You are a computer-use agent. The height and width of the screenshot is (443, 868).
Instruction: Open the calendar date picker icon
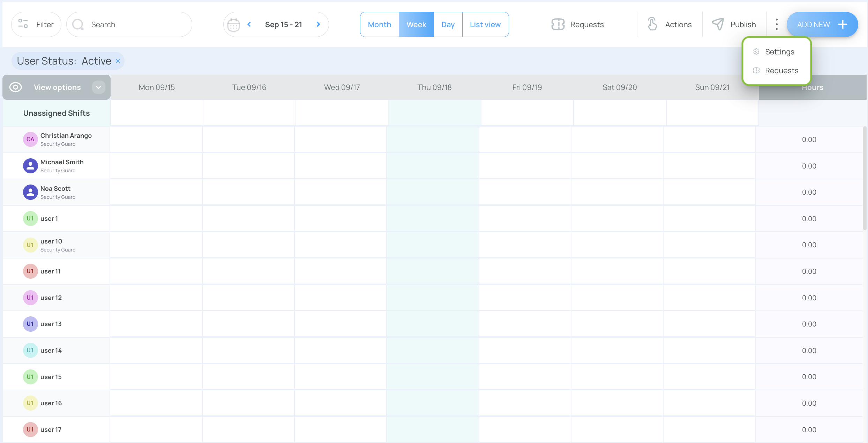[x=233, y=24]
